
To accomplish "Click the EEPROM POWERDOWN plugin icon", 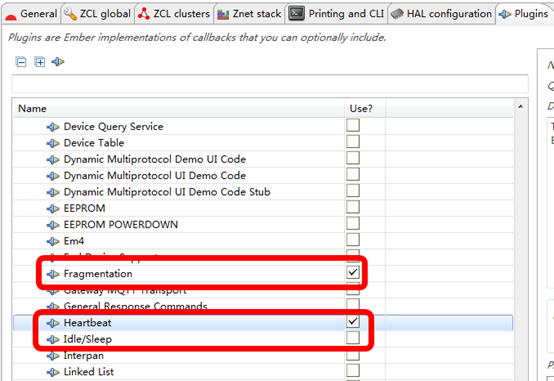I will point(53,225).
